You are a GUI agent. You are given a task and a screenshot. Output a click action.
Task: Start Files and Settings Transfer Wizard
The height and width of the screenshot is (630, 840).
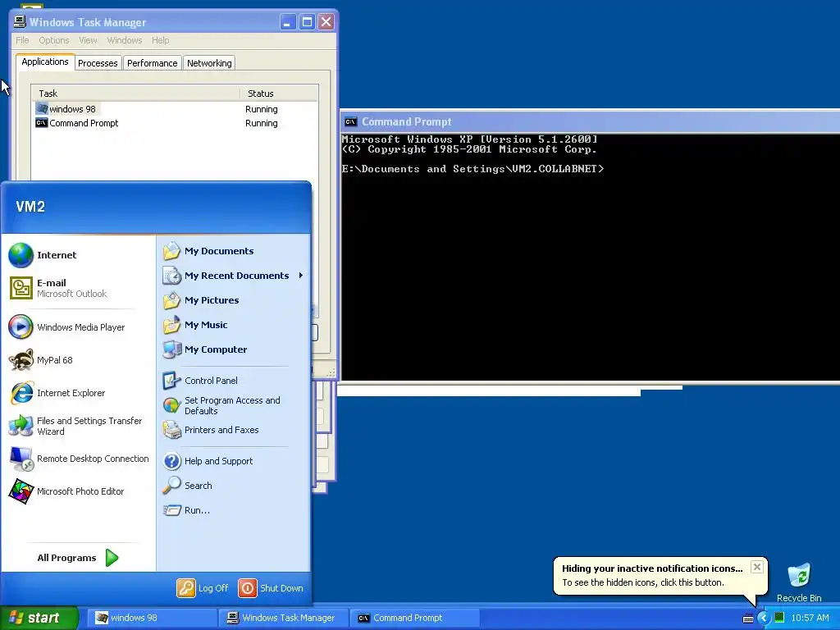[x=79, y=426]
